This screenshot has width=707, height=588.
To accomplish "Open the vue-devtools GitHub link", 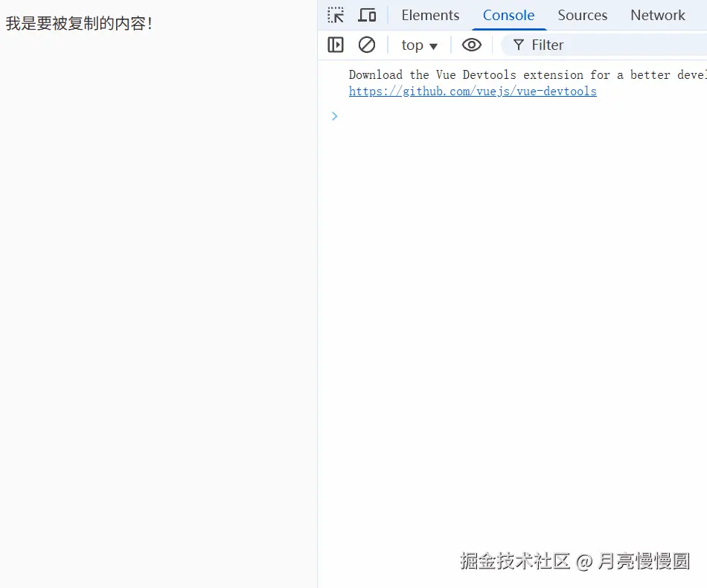I will (x=472, y=91).
